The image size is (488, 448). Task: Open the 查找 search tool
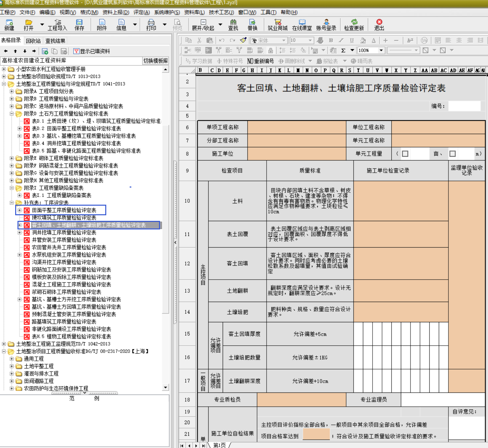point(233,25)
